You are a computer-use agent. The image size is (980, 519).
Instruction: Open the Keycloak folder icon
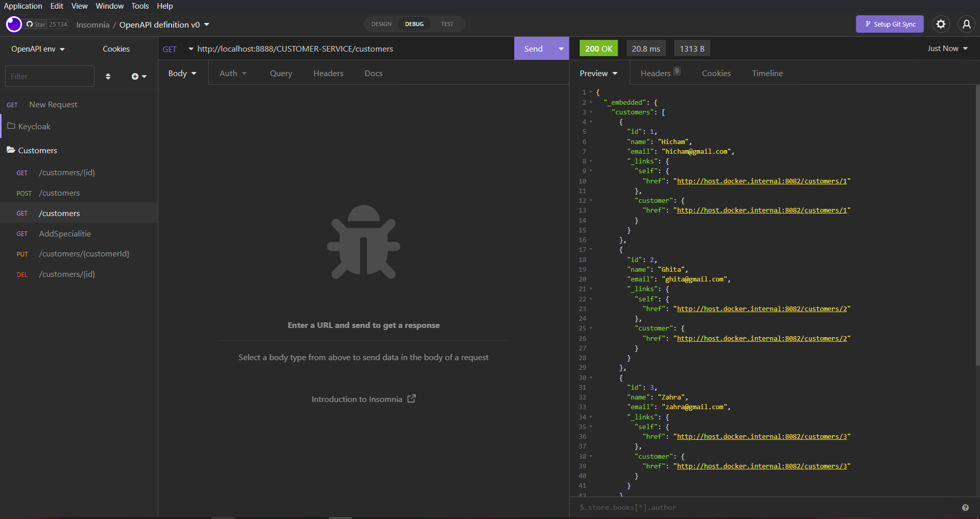pyautogui.click(x=11, y=126)
